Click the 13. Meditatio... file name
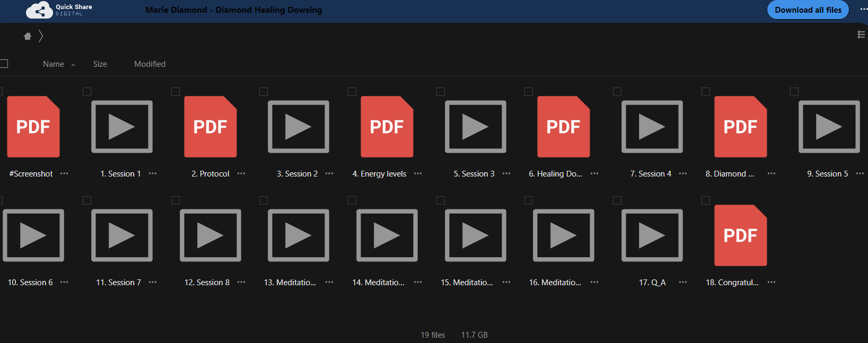This screenshot has height=343, width=868. click(290, 283)
